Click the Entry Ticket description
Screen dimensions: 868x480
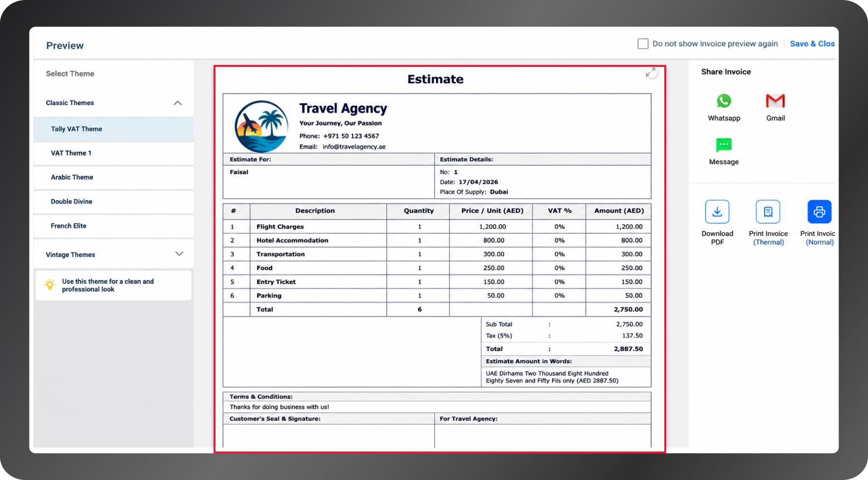pyautogui.click(x=276, y=282)
